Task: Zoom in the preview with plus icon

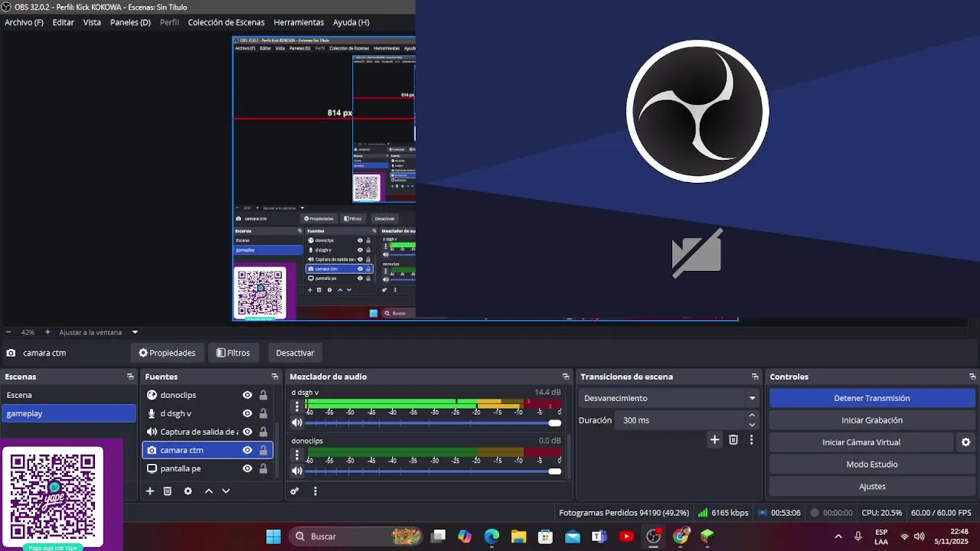Action: point(47,332)
